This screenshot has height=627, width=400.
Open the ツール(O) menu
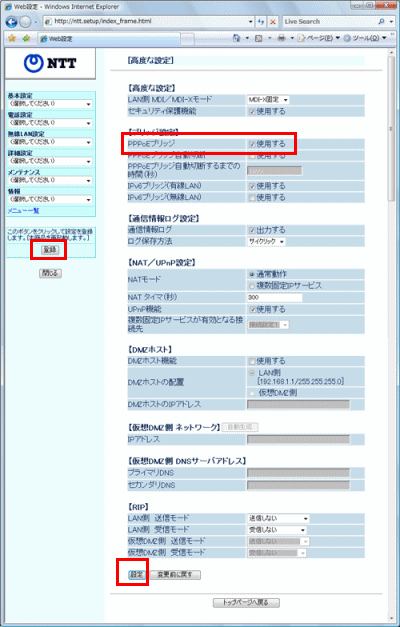coord(365,38)
